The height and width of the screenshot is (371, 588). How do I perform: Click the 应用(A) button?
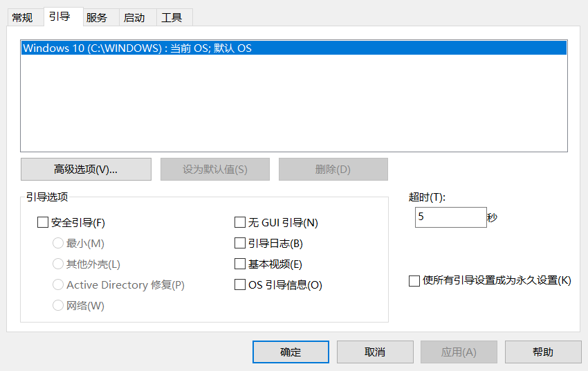click(459, 352)
